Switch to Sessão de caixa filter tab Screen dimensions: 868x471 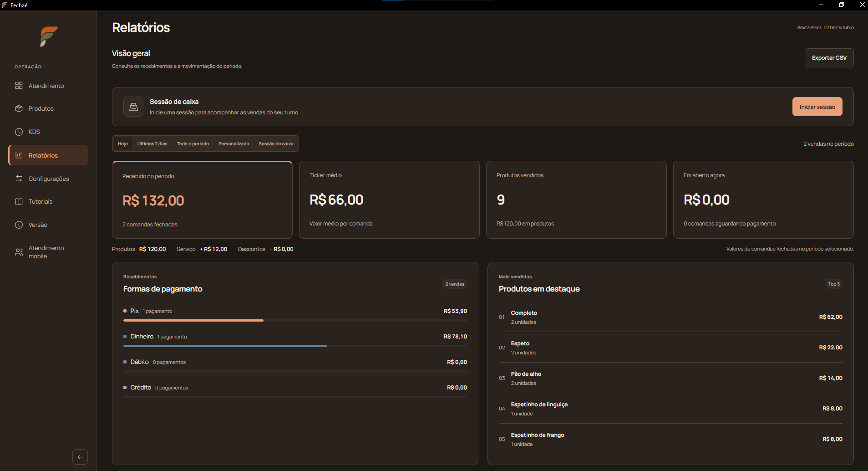[x=276, y=143]
